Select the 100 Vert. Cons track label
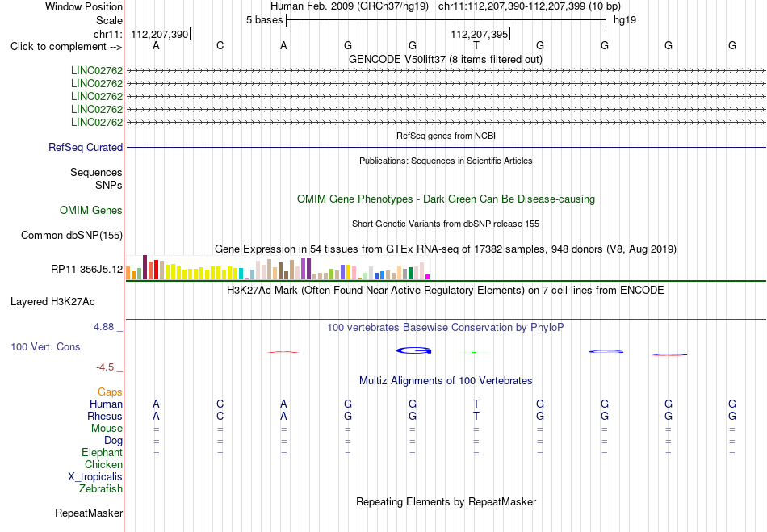 click(x=45, y=346)
